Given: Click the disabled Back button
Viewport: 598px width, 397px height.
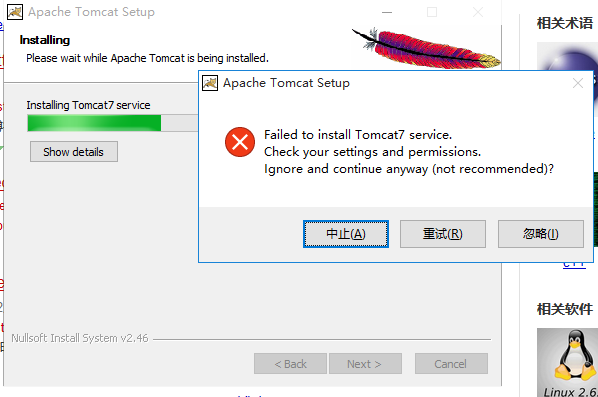Looking at the screenshot, I should click(290, 363).
